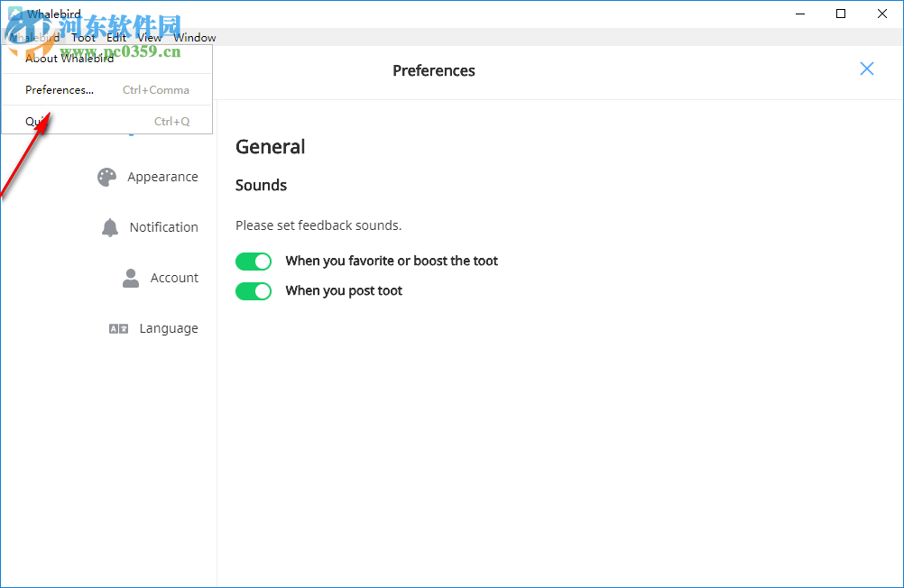Close the Whalebird window from the title bar
The width and height of the screenshot is (904, 588).
tap(882, 14)
